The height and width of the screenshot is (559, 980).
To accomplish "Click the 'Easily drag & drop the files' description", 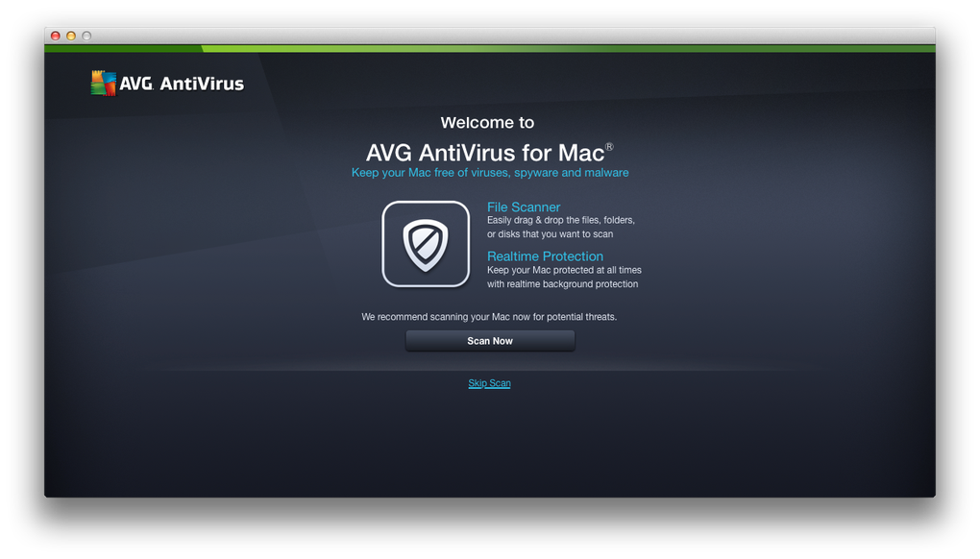I will tap(561, 227).
